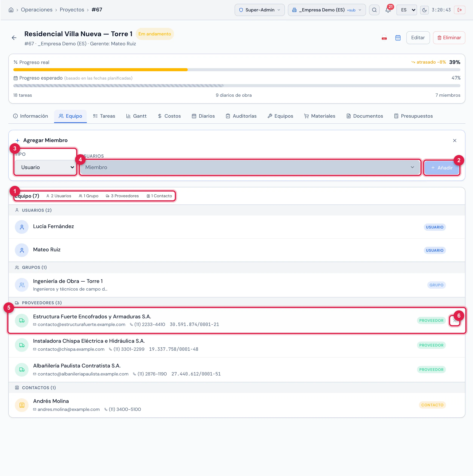Click the 3 Proveedores summary chip
473x476 pixels.
pos(122,196)
